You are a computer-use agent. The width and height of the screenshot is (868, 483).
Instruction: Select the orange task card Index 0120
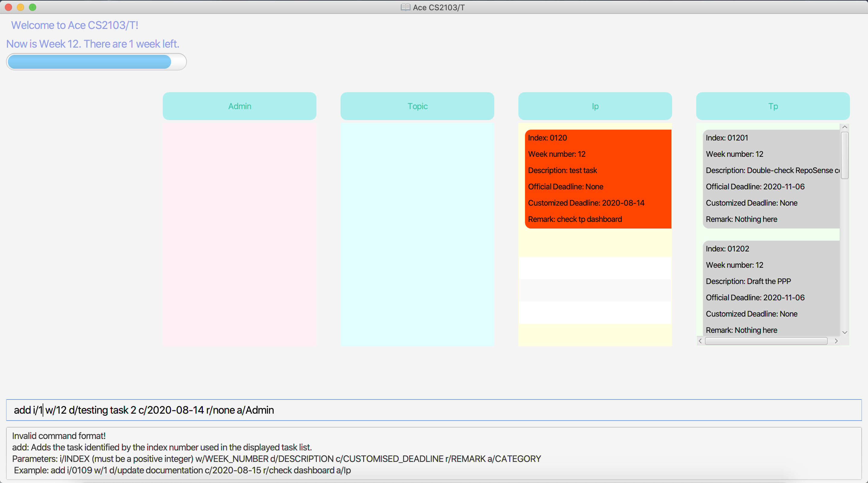click(598, 179)
